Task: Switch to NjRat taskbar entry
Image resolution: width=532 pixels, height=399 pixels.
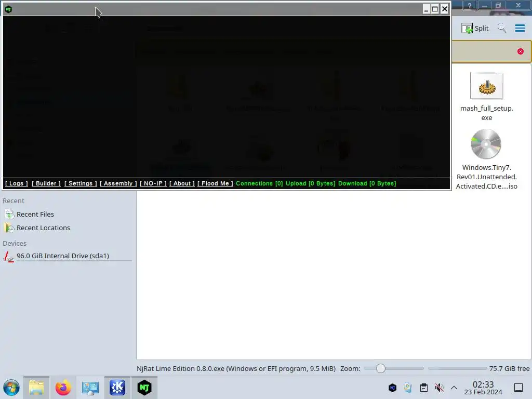Action: click(x=144, y=388)
